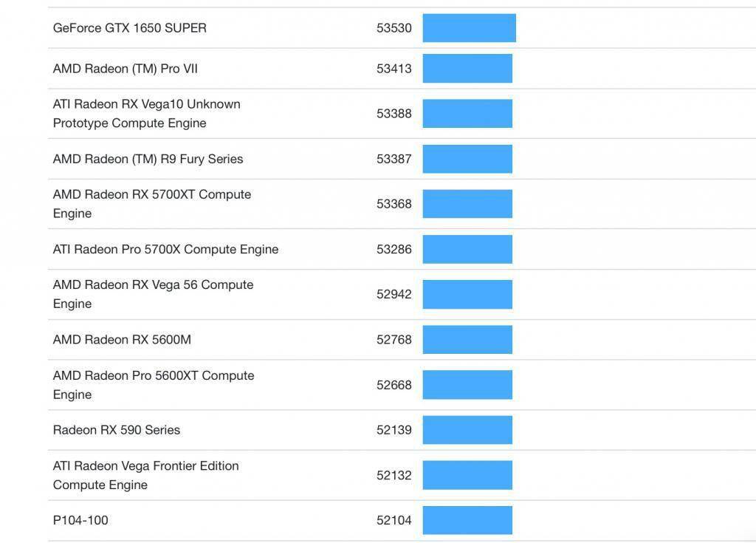Click the 53286 score number
Image resolution: width=756 pixels, height=543 pixels.
click(394, 249)
